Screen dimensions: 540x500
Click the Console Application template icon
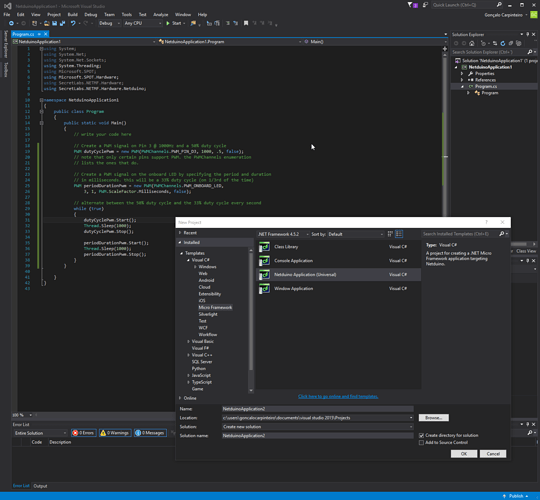(x=264, y=261)
